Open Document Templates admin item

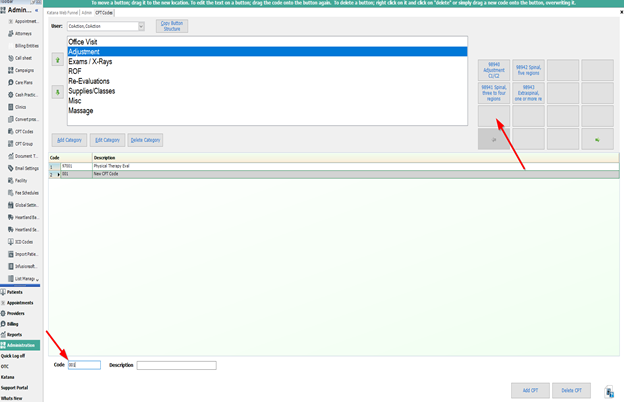coord(23,156)
